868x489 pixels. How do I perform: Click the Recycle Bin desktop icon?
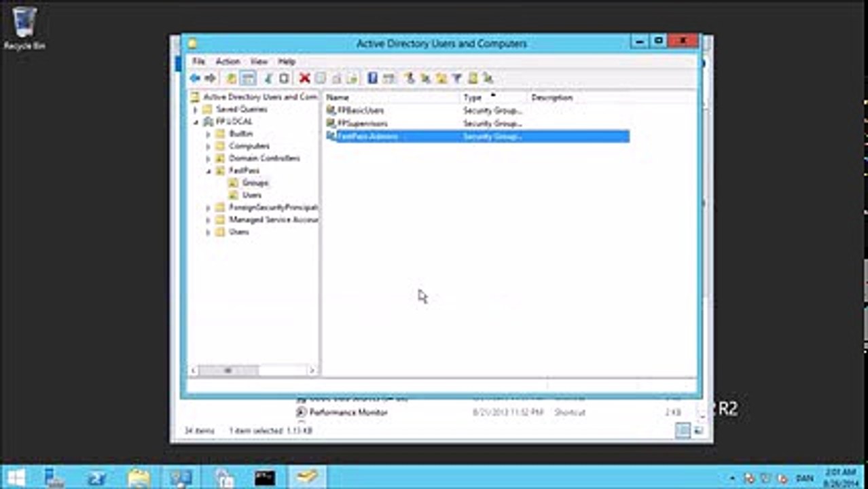(x=24, y=29)
